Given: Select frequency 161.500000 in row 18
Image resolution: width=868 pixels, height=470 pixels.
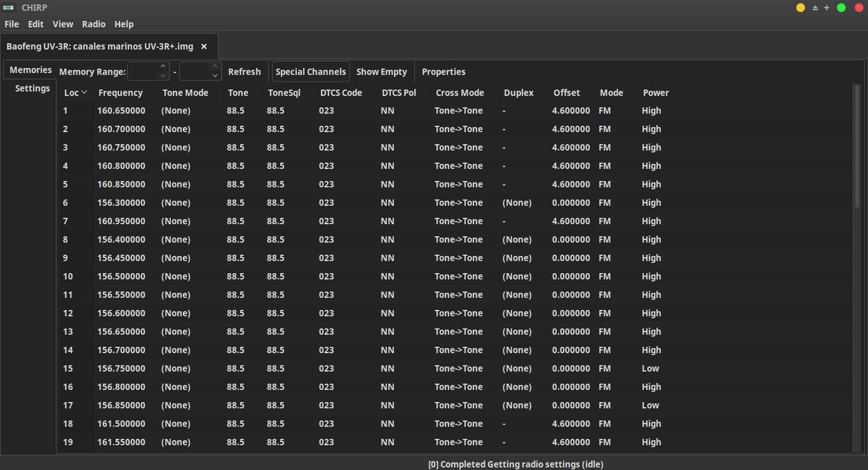Looking at the screenshot, I should pyautogui.click(x=121, y=424).
